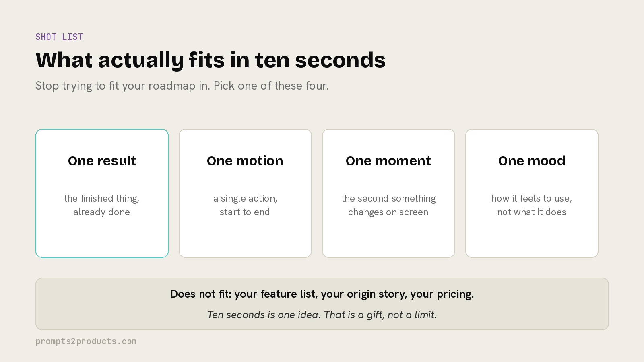
Task: Click the 'Does not fit' callout box
Action: [322, 304]
